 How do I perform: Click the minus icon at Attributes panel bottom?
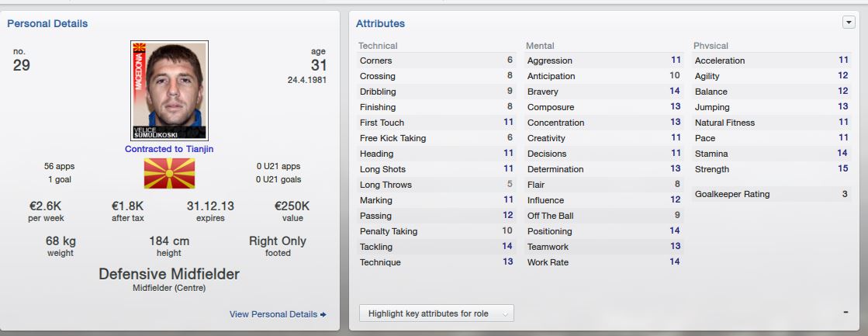click(x=846, y=313)
